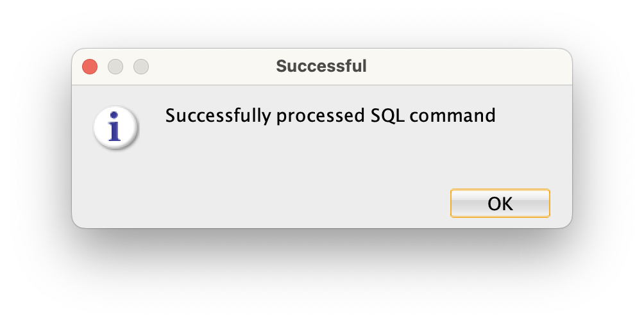Image resolution: width=644 pixels, height=323 pixels.
Task: Click the blue information icon
Action: pos(115,127)
